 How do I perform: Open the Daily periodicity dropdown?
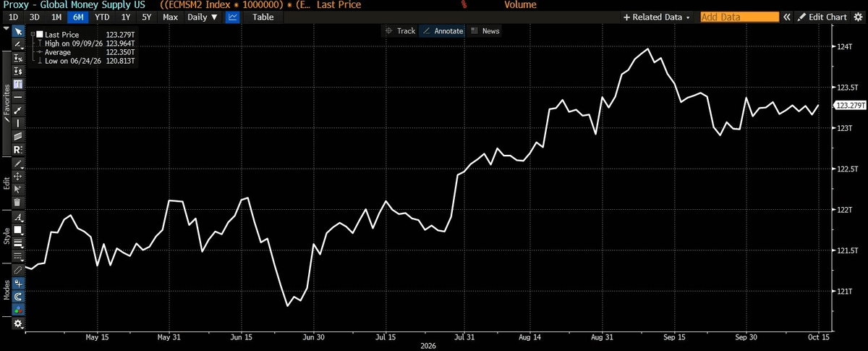click(203, 17)
